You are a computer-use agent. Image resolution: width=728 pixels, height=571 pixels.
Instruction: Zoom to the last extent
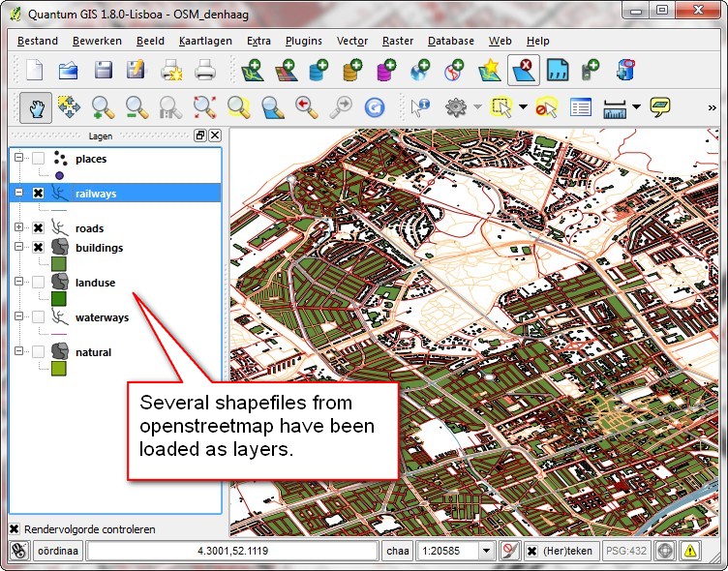click(307, 107)
